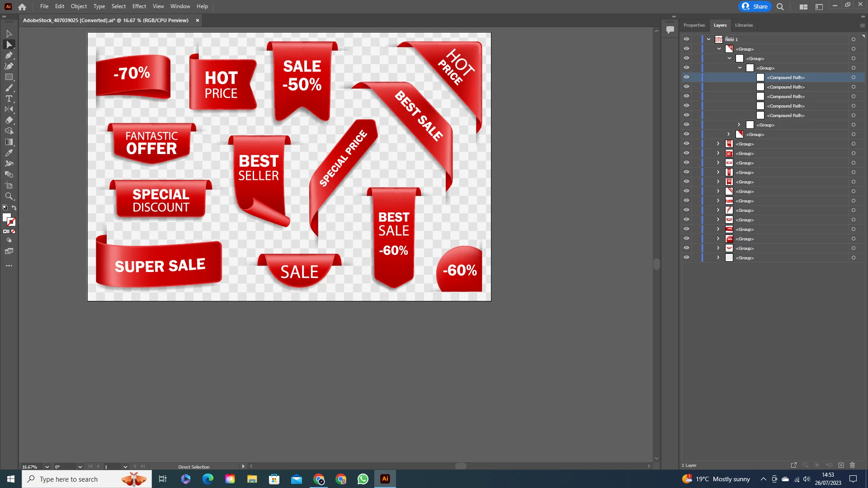Viewport: 868px width, 488px height.
Task: Select the Type tool
Action: click(x=9, y=99)
